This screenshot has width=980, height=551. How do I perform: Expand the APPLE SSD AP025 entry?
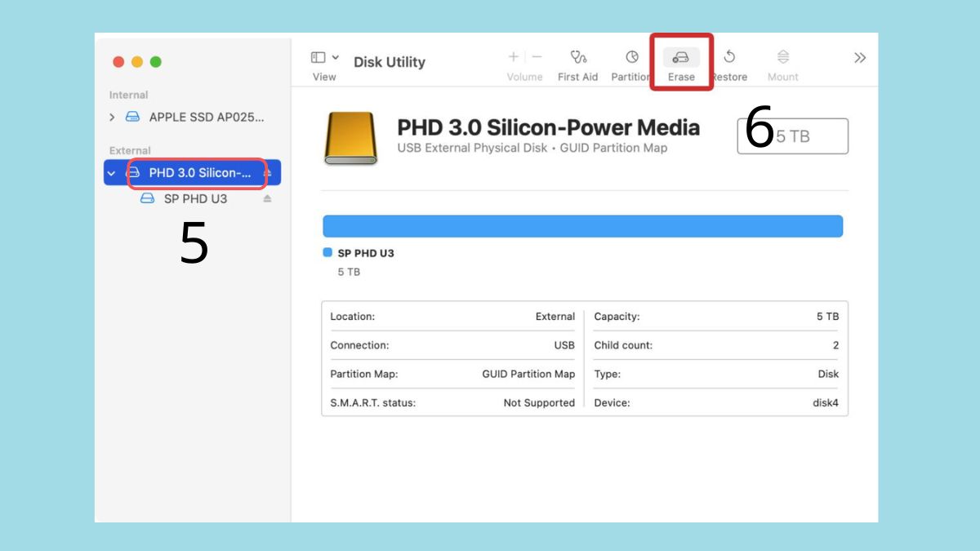tap(112, 117)
